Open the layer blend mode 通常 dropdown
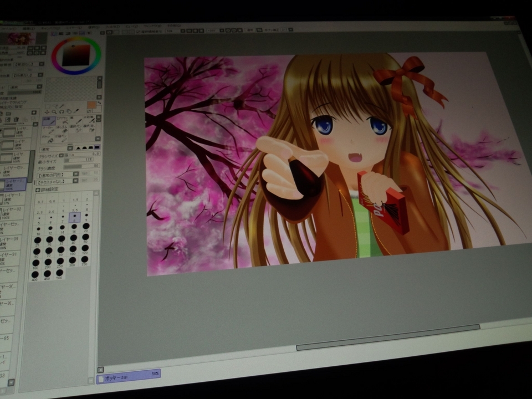 (x=39, y=86)
